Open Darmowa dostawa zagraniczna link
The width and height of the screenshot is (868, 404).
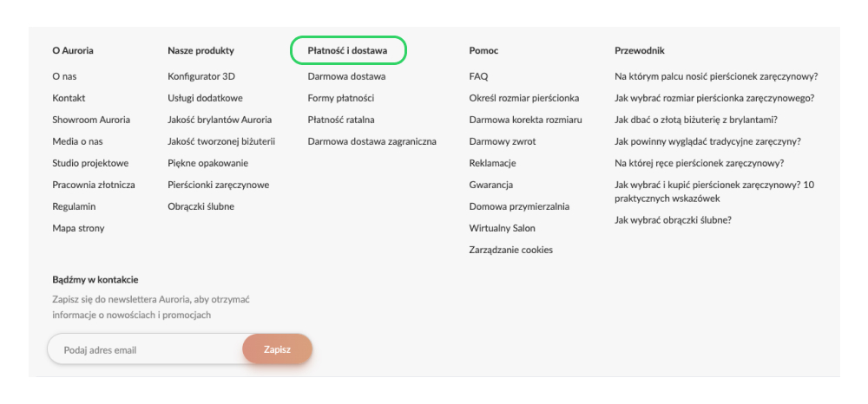point(372,141)
